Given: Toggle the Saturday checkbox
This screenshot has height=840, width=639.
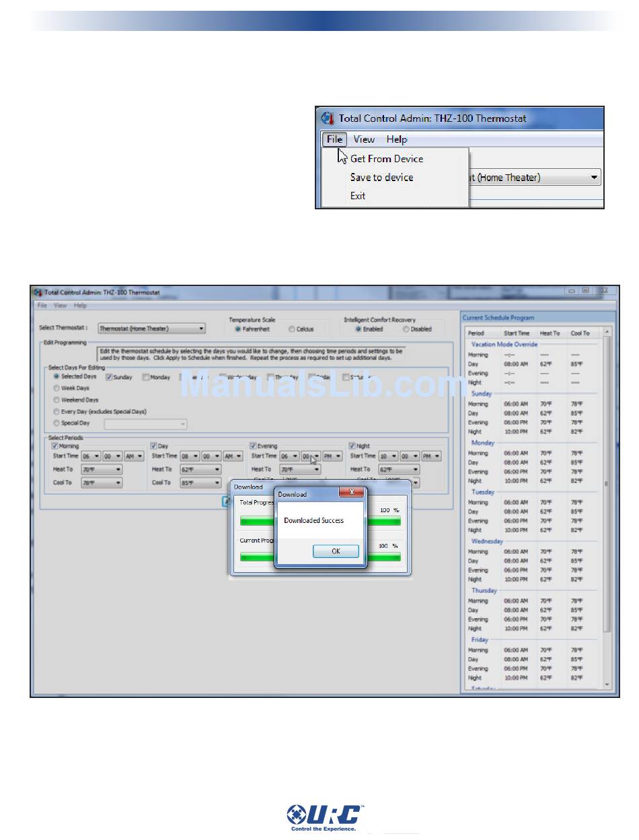Looking at the screenshot, I should (346, 377).
